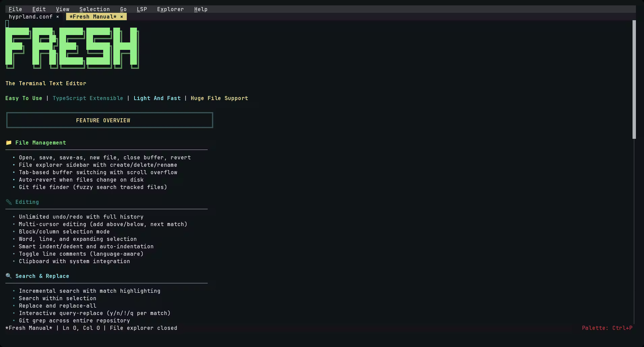
Task: Click the FEATURE OVERVIEW banner box
Action: click(110, 120)
